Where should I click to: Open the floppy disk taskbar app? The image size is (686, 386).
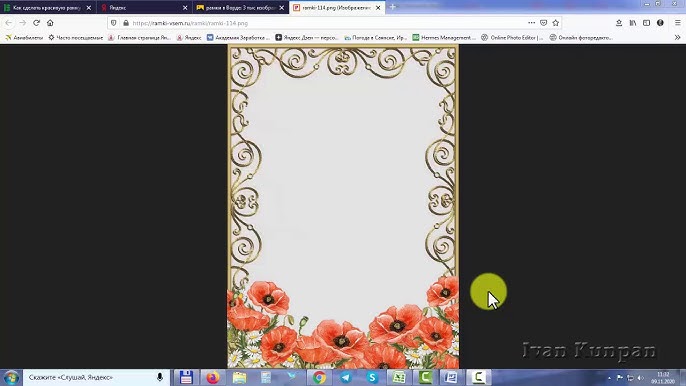click(186, 377)
